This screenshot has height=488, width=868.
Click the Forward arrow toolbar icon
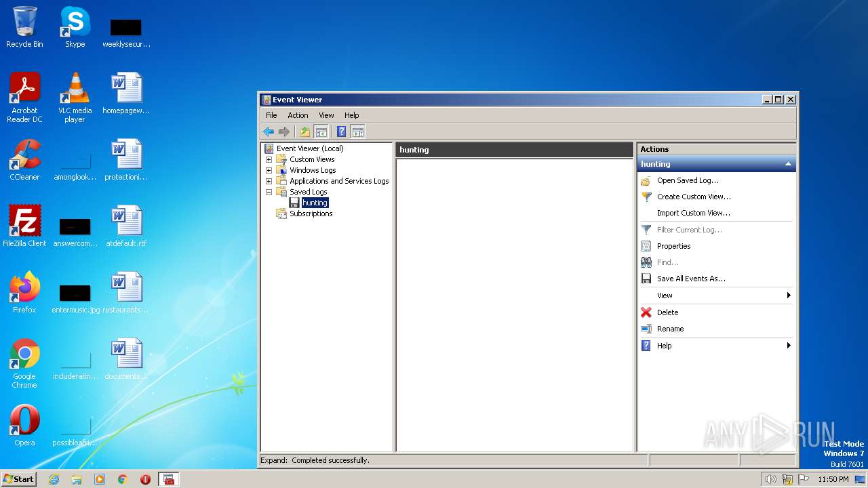coord(284,131)
